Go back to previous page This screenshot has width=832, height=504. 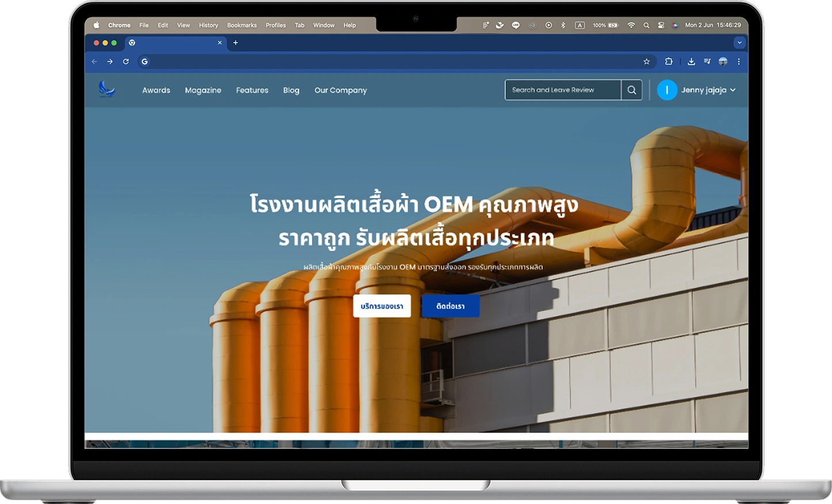click(94, 62)
